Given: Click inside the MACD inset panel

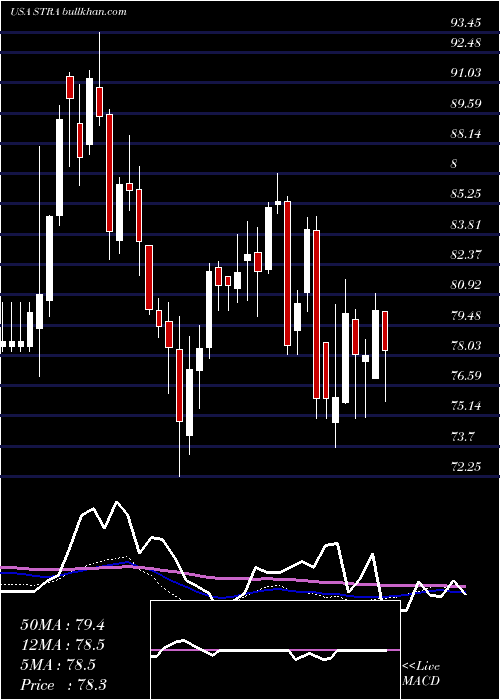Looking at the screenshot, I should (x=275, y=650).
